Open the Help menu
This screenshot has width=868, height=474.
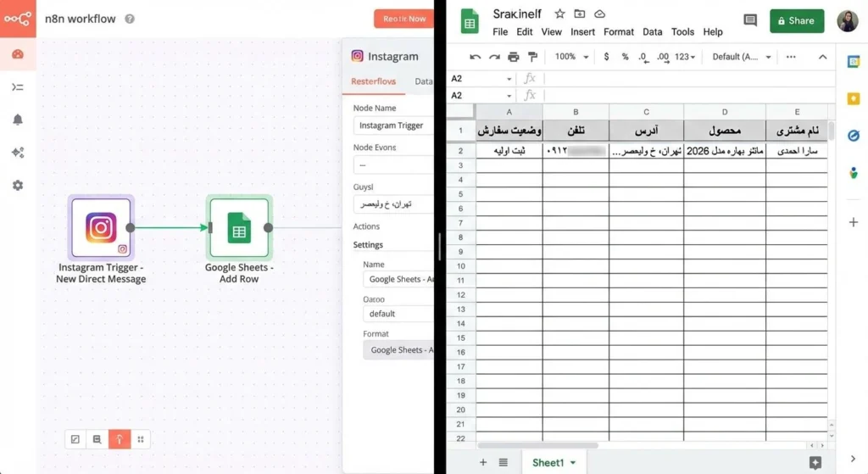713,32
